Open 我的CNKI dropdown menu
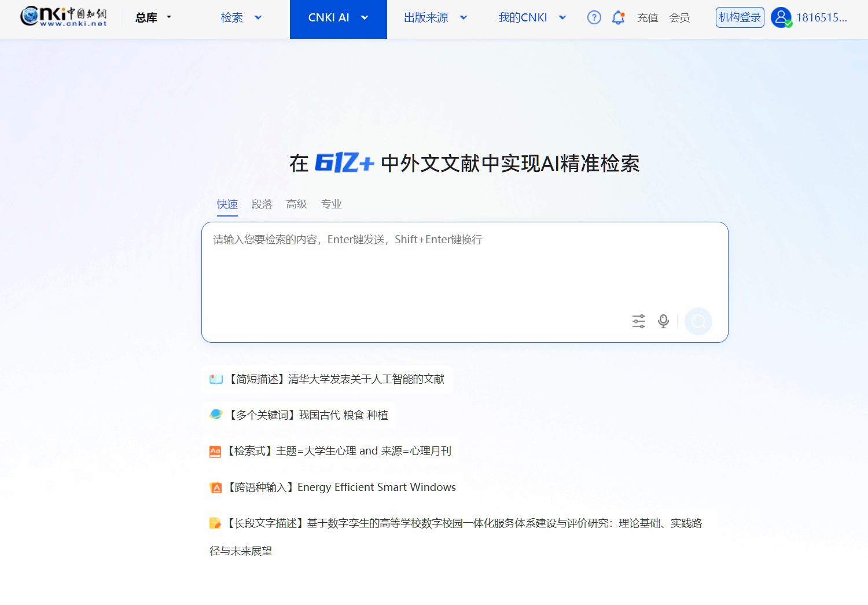This screenshot has height=605, width=868. (x=532, y=17)
